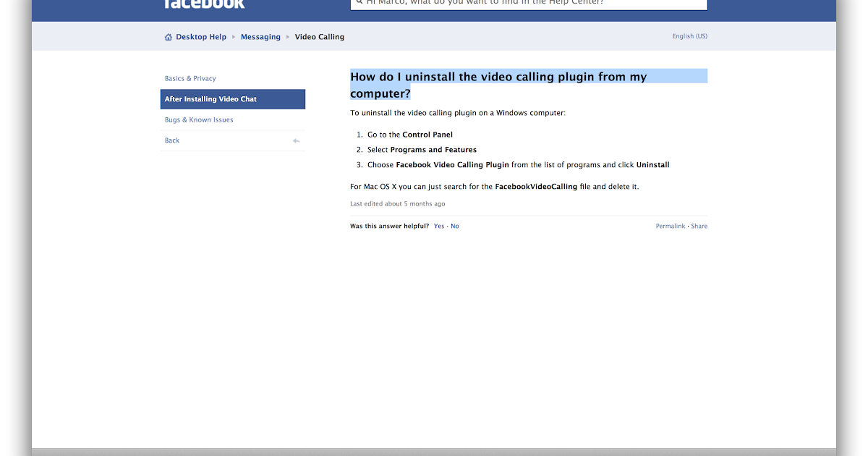Mark answer as not helpful with No
This screenshot has height=456, width=868.
(455, 227)
